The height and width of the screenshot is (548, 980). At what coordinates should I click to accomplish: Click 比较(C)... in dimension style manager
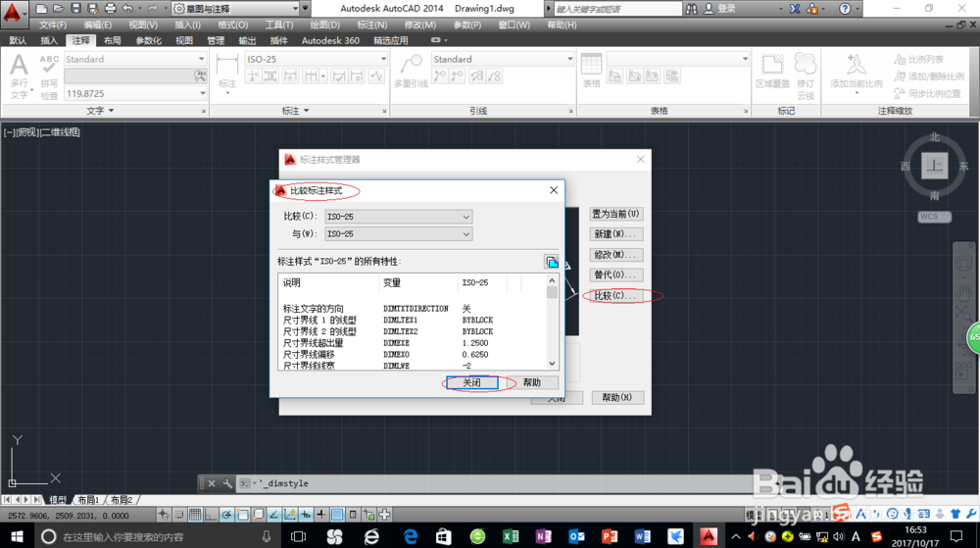pos(615,295)
